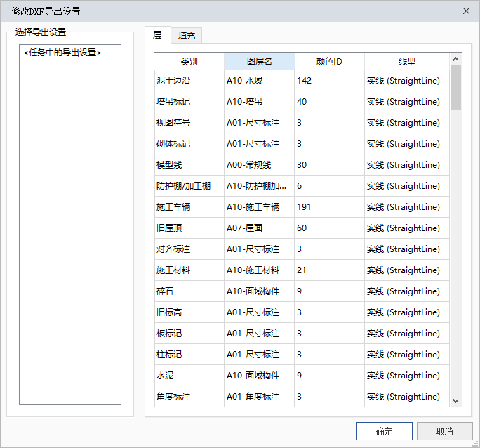480x448 pixels.
Task: Select the A10-塔吊 layer name cell
Action: 259,102
